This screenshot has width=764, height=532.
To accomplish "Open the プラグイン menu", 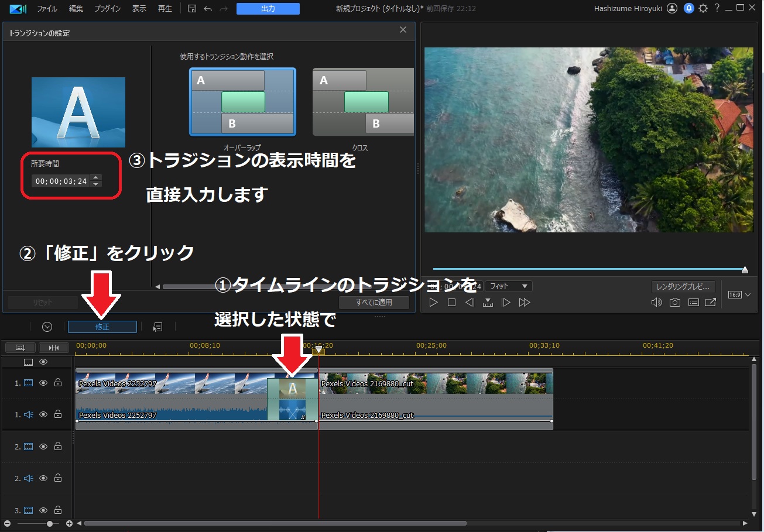I will click(x=108, y=9).
